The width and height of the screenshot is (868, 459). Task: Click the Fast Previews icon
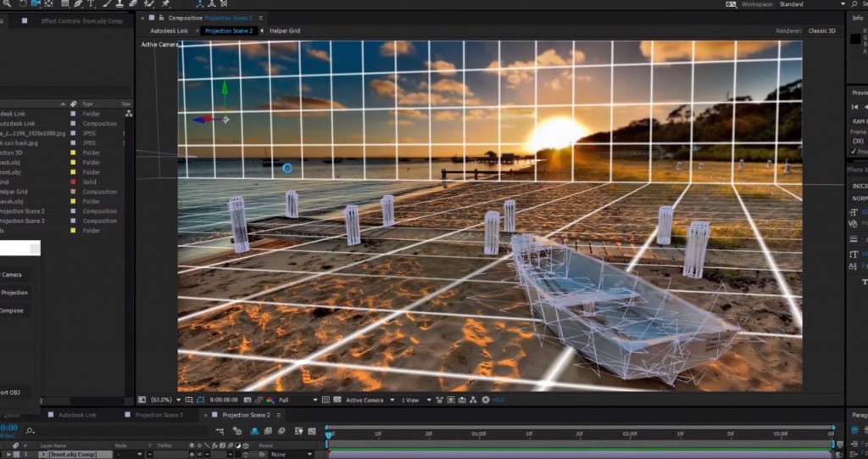click(451, 400)
